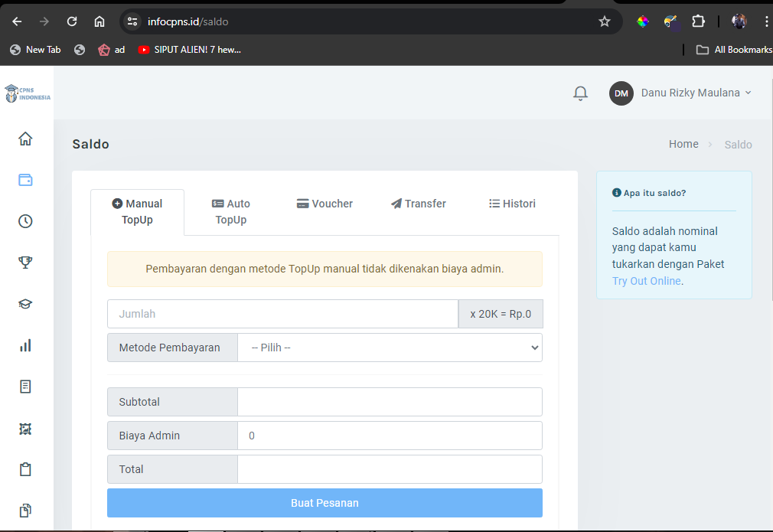Click the notification bell icon
Image resolution: width=773 pixels, height=532 pixels.
(580, 93)
